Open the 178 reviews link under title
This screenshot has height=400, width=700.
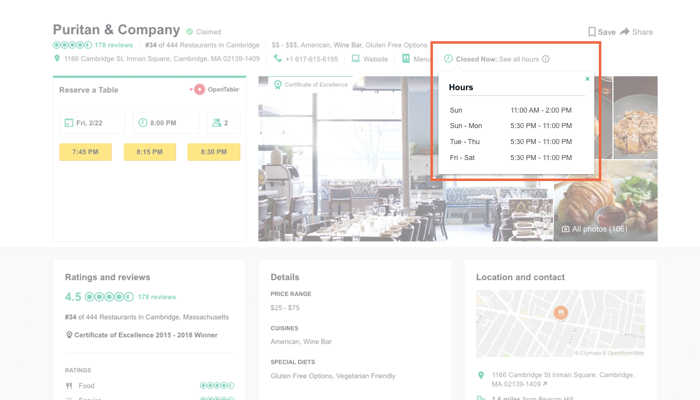(113, 45)
